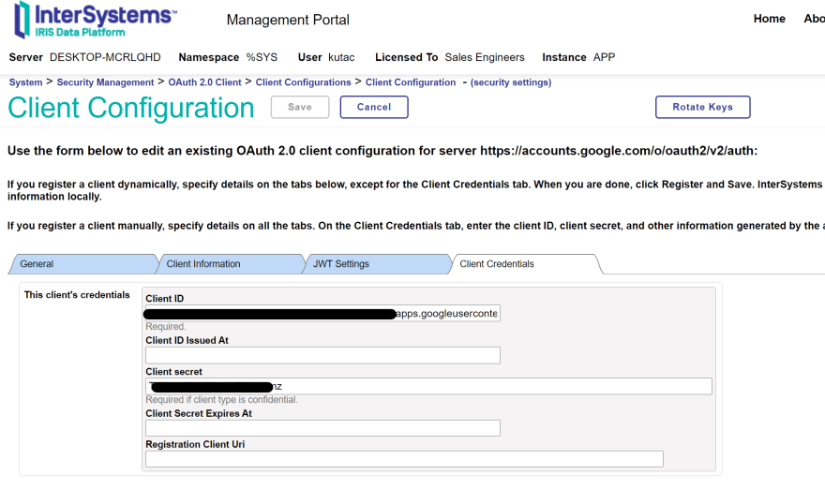Click the System breadcrumb link
Screen dimensions: 825x504
pyautogui.click(x=26, y=82)
